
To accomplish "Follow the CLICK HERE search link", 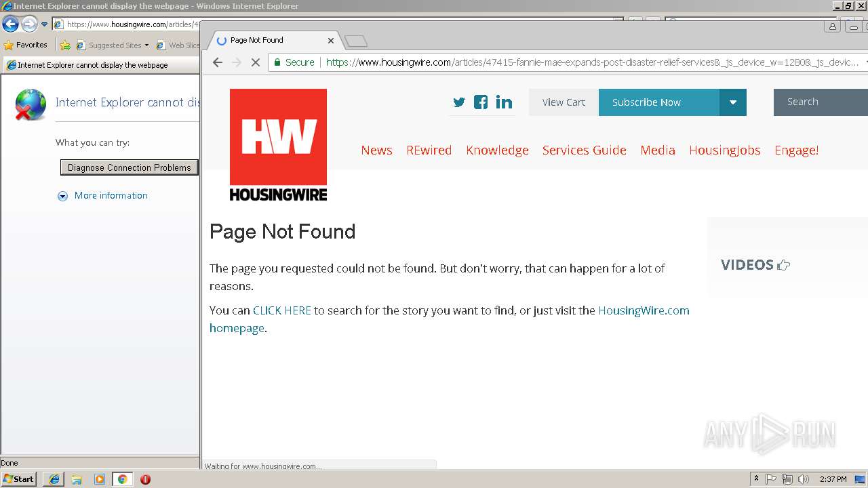I will point(281,310).
